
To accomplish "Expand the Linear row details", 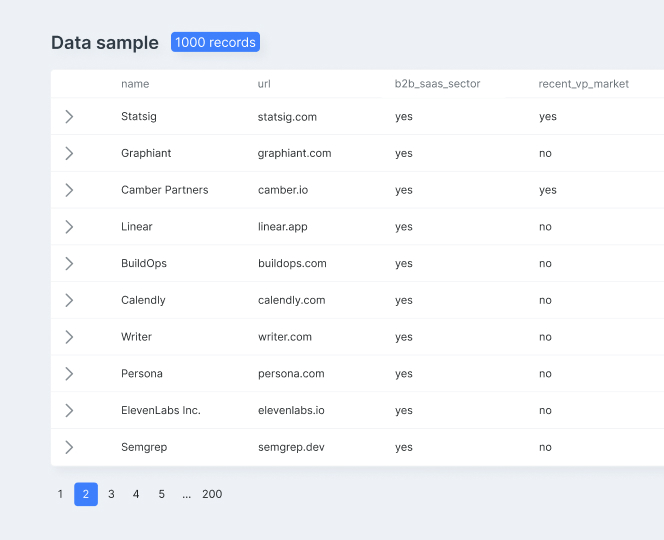I will [69, 227].
